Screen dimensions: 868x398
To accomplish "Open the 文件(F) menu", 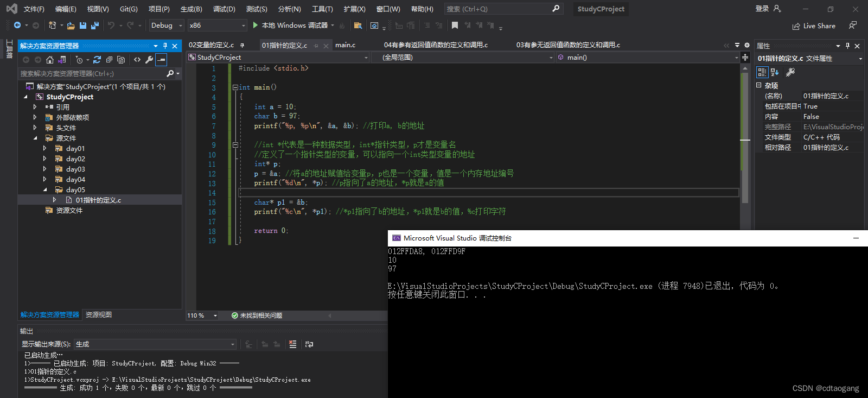I will [x=34, y=9].
